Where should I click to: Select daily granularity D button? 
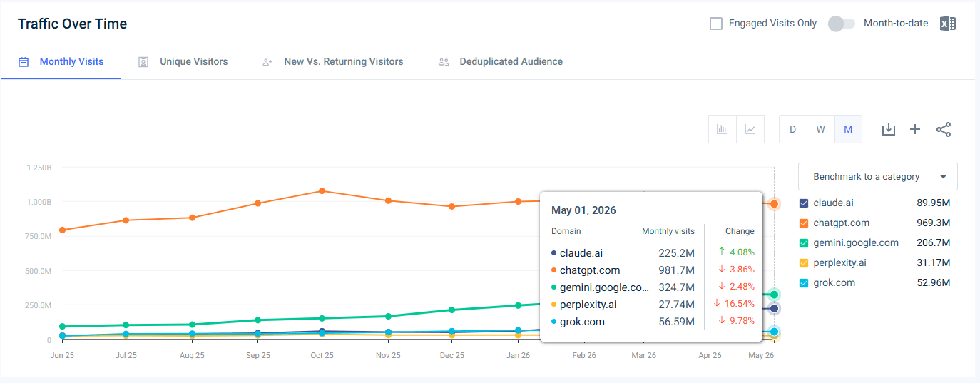pos(792,129)
